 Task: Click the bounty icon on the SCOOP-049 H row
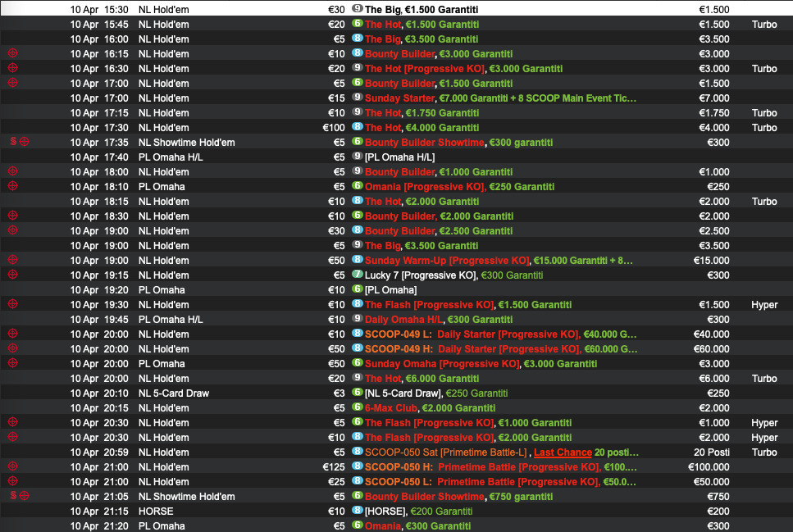point(12,348)
